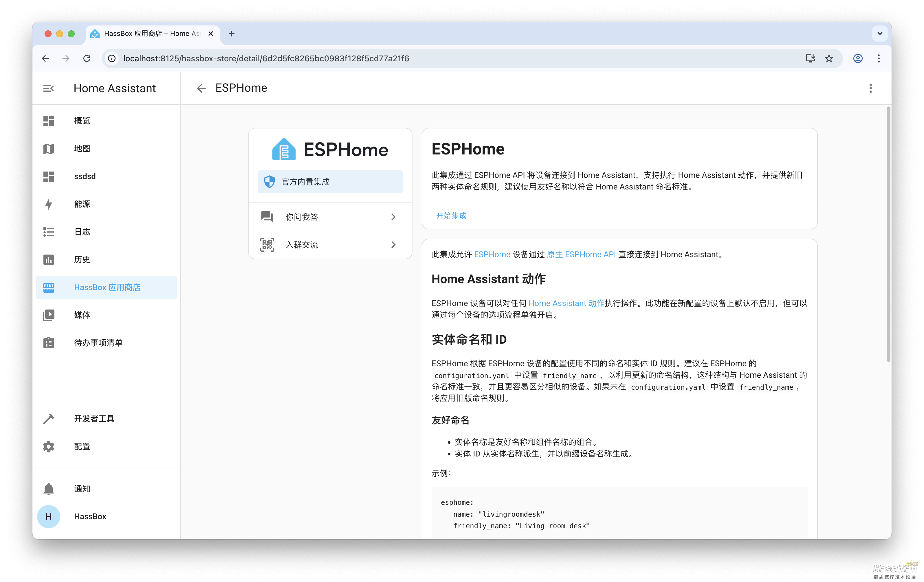Select the 开发者工具 sidebar item
The height and width of the screenshot is (582, 924).
pos(106,419)
